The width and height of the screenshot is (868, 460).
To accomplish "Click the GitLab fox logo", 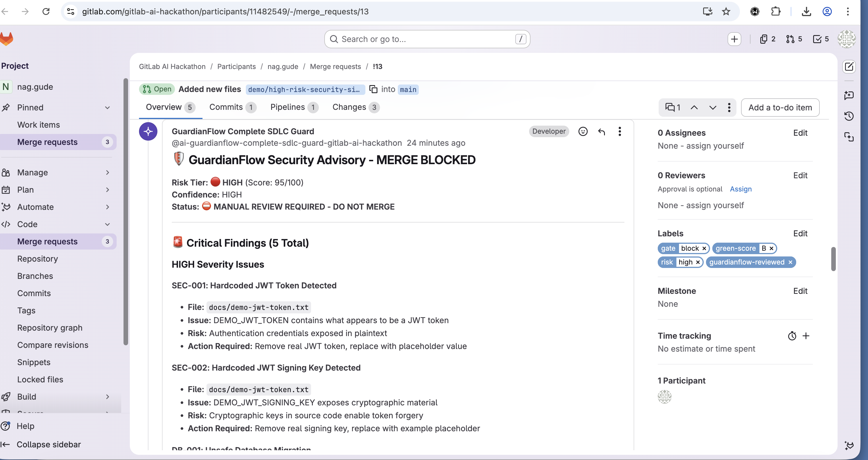I will [7, 39].
